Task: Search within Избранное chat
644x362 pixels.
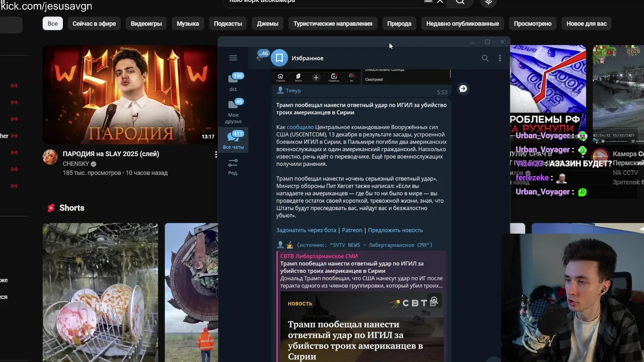Action: pos(485,58)
